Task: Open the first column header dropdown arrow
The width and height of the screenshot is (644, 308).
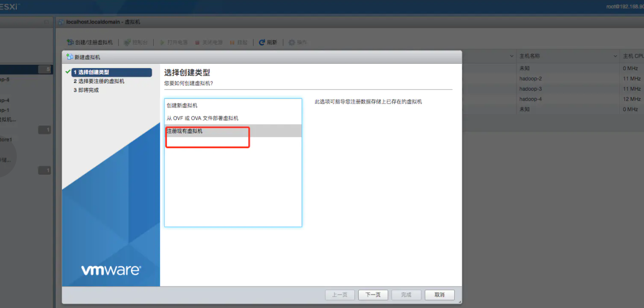Action: (511, 56)
